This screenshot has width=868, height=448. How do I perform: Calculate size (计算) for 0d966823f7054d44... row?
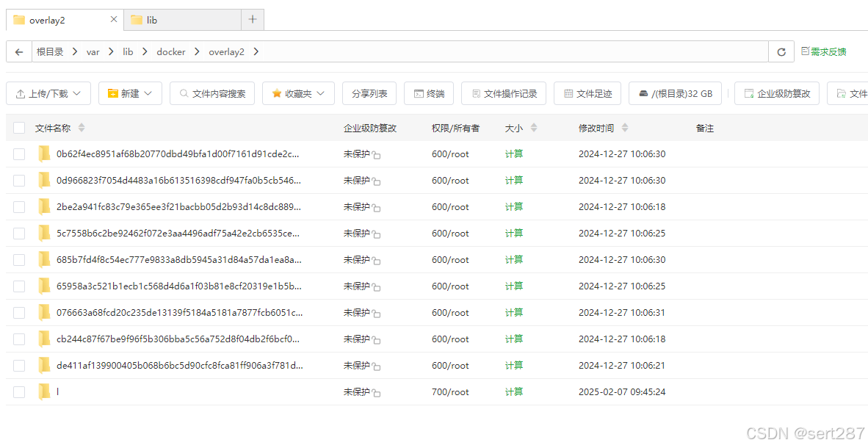(x=514, y=181)
